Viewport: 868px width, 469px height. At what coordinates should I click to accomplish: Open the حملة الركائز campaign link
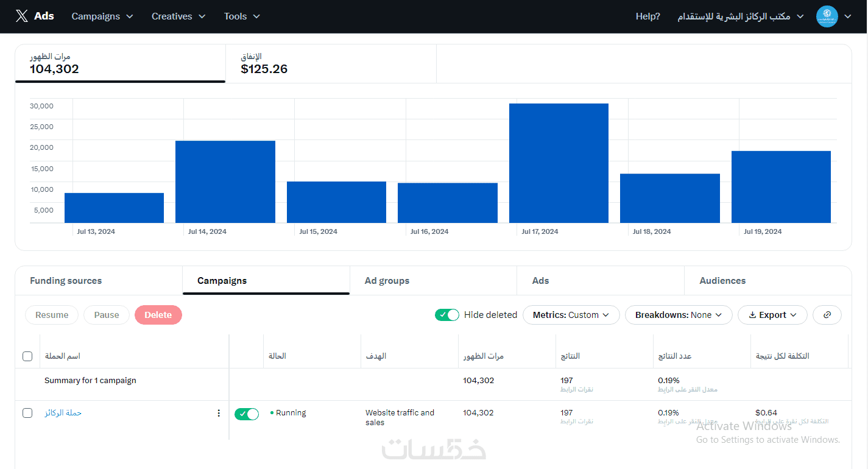[63, 413]
